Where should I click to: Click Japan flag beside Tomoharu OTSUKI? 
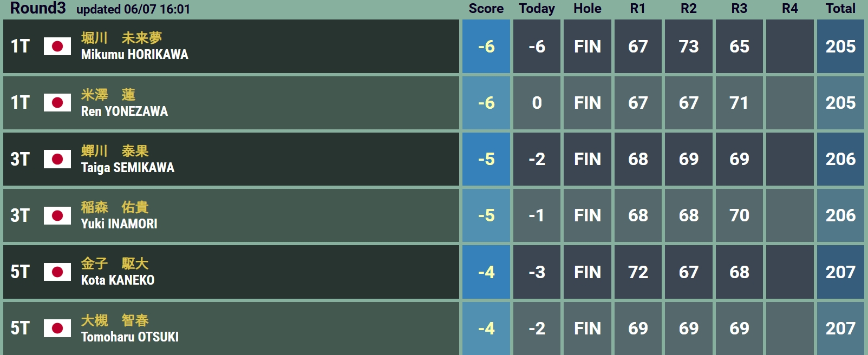(x=57, y=328)
